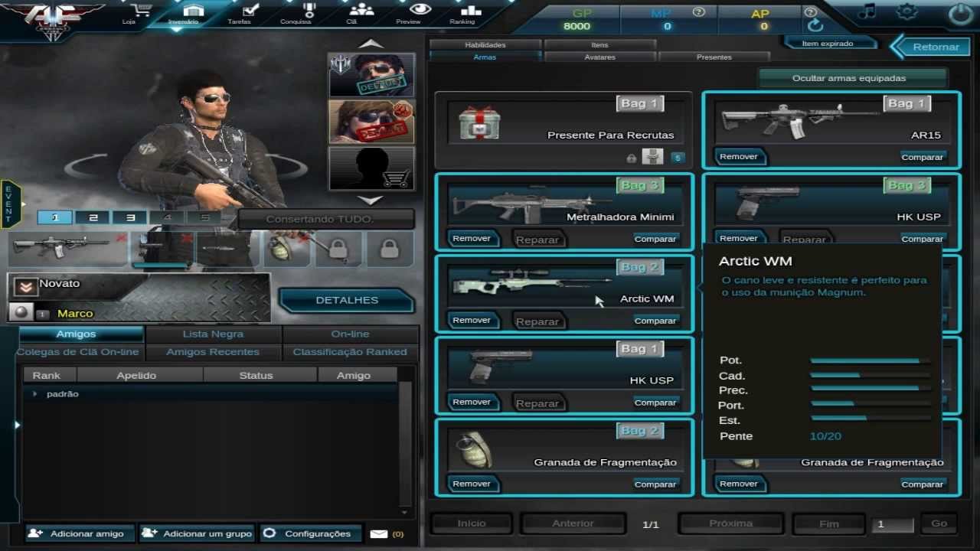Open the Conquista medal icon
This screenshot has height=551, width=980.
pyautogui.click(x=309, y=10)
